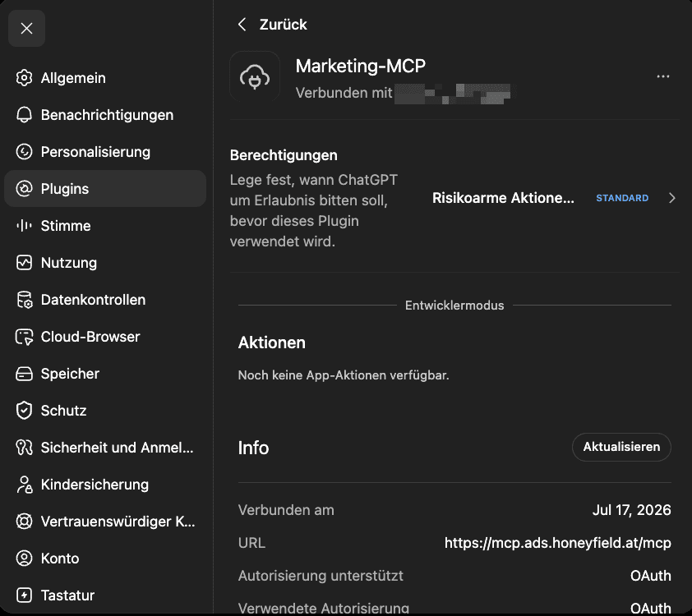692x616 pixels.
Task: Click the Stimme waveform icon
Action: (x=25, y=226)
